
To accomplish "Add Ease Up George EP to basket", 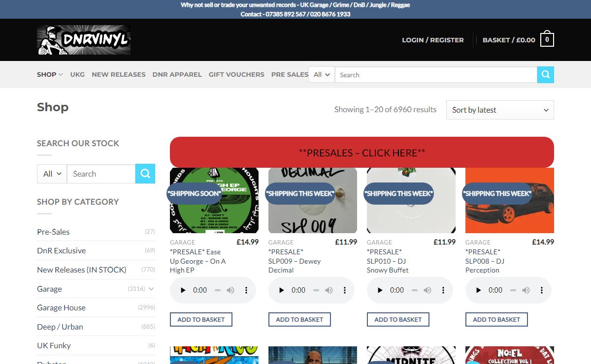I will pos(201,319).
